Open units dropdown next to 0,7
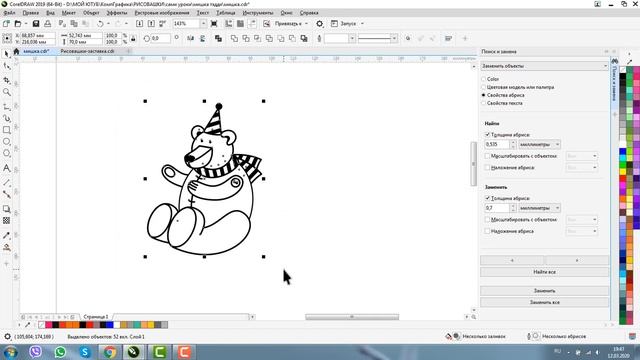 click(x=539, y=208)
